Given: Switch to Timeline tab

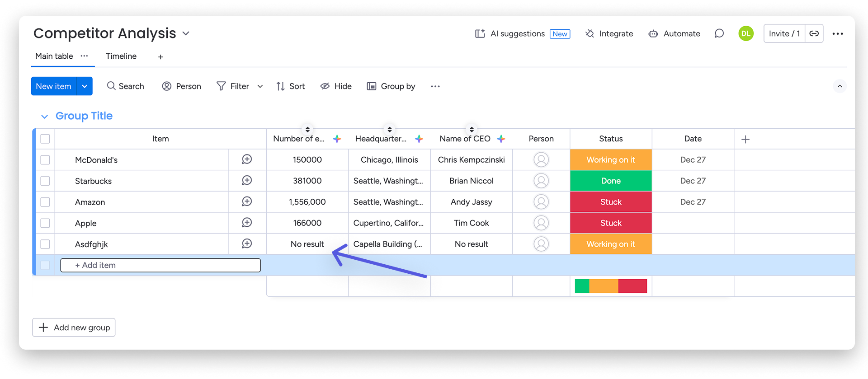Looking at the screenshot, I should pyautogui.click(x=121, y=56).
